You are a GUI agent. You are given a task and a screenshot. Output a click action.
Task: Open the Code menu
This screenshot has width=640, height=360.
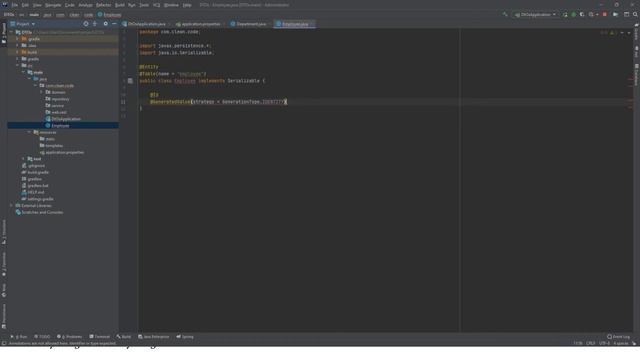(70, 5)
